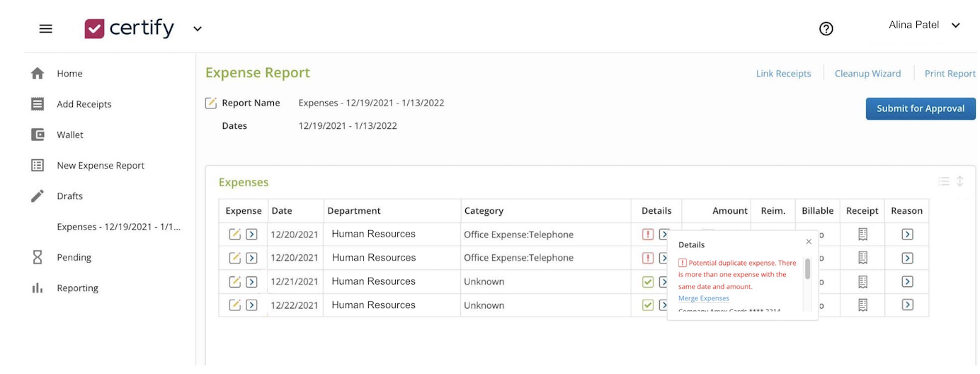
Task: Click the Details popup scrollbar
Action: click(x=807, y=269)
